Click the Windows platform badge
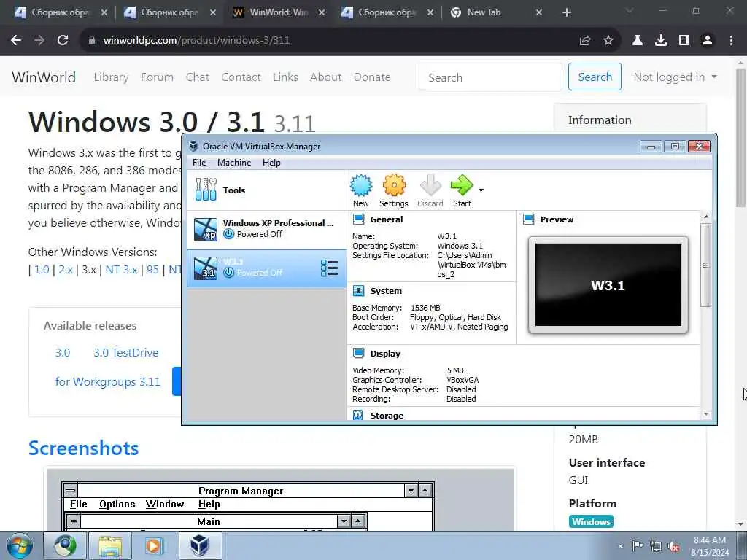The width and height of the screenshot is (747, 560). (x=591, y=521)
